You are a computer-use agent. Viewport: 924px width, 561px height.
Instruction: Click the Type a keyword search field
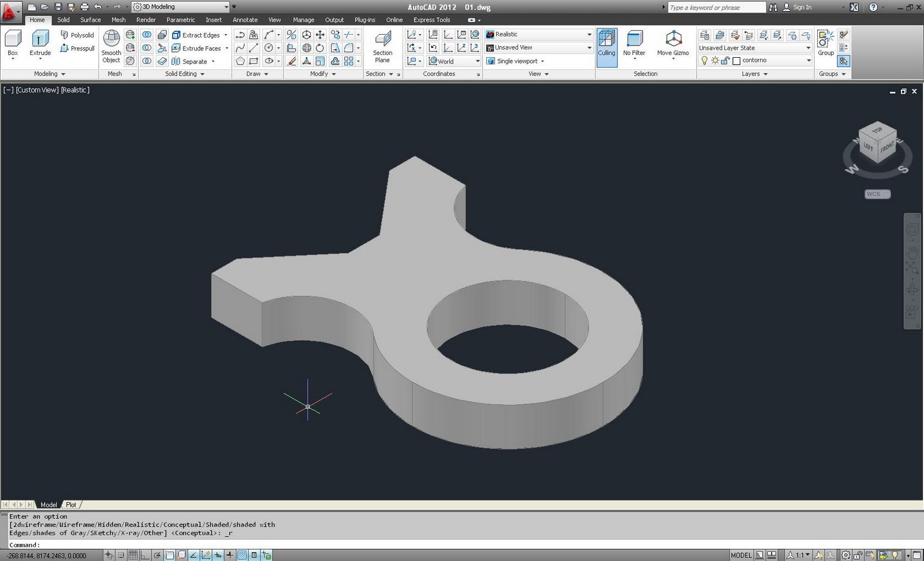[x=716, y=7]
